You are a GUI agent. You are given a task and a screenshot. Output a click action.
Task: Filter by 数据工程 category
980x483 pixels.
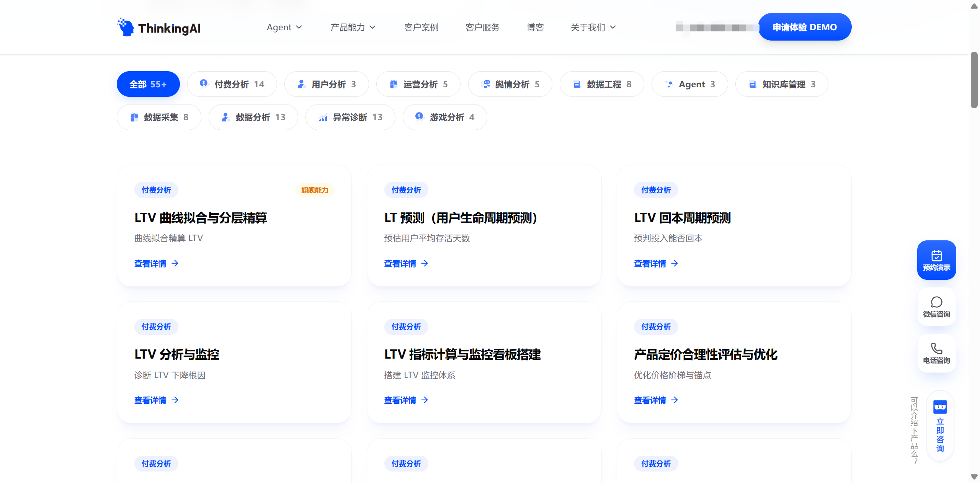pyautogui.click(x=602, y=84)
